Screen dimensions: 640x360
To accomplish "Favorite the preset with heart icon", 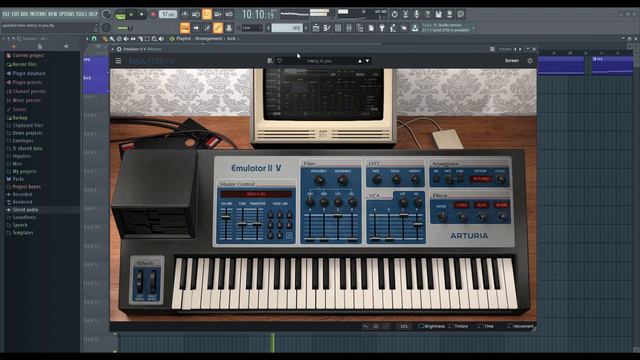I will coord(280,61).
